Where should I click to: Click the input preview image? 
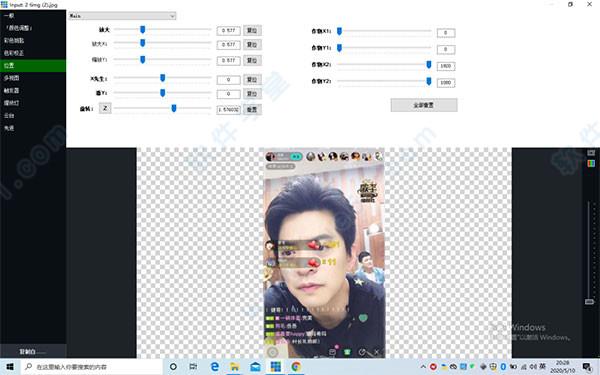pyautogui.click(x=324, y=253)
